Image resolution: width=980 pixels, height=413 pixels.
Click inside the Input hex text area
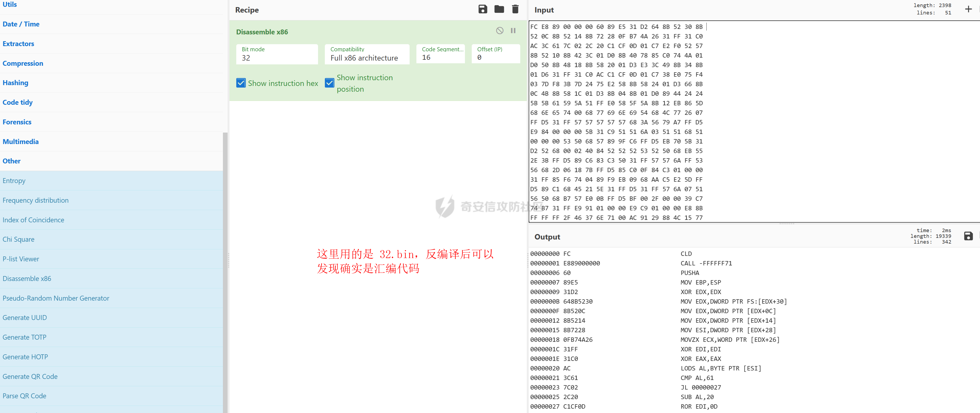[x=754, y=122]
